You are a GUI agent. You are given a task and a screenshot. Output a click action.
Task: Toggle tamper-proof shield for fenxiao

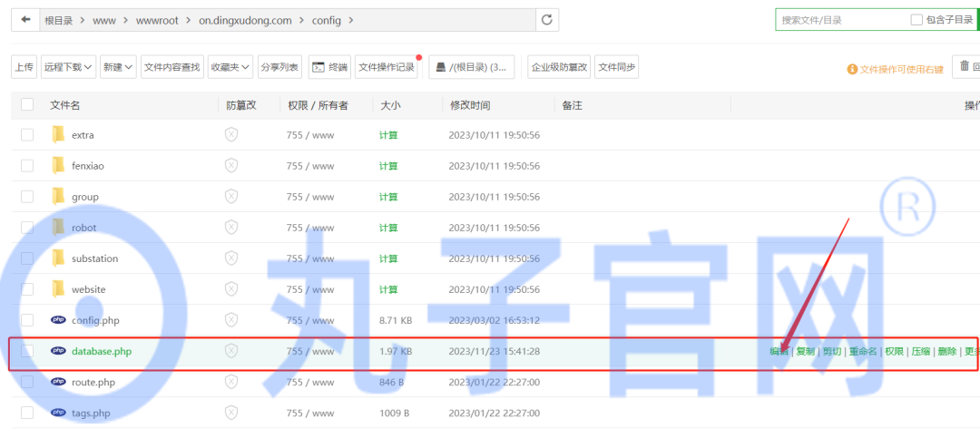click(231, 166)
